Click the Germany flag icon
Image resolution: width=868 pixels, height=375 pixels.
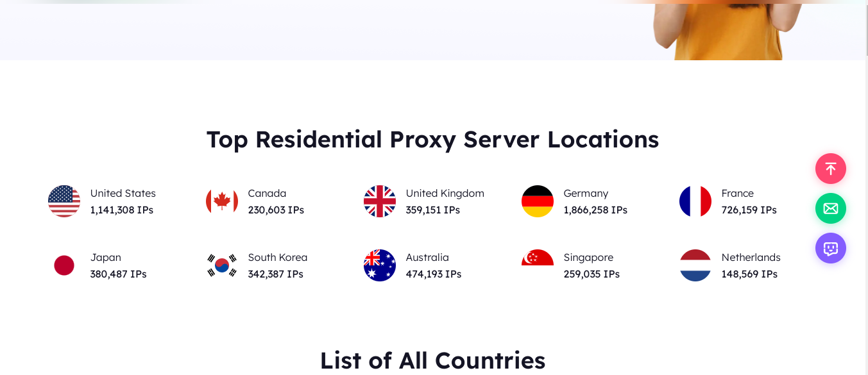538,201
